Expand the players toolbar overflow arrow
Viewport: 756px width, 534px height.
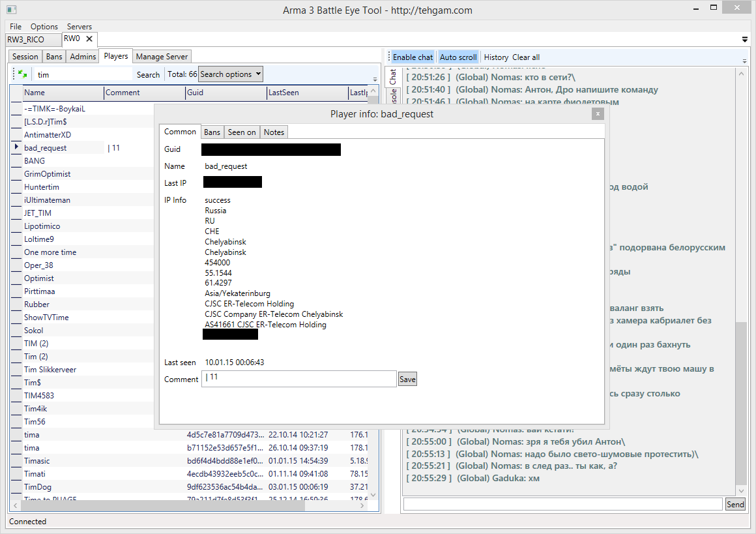[x=375, y=79]
